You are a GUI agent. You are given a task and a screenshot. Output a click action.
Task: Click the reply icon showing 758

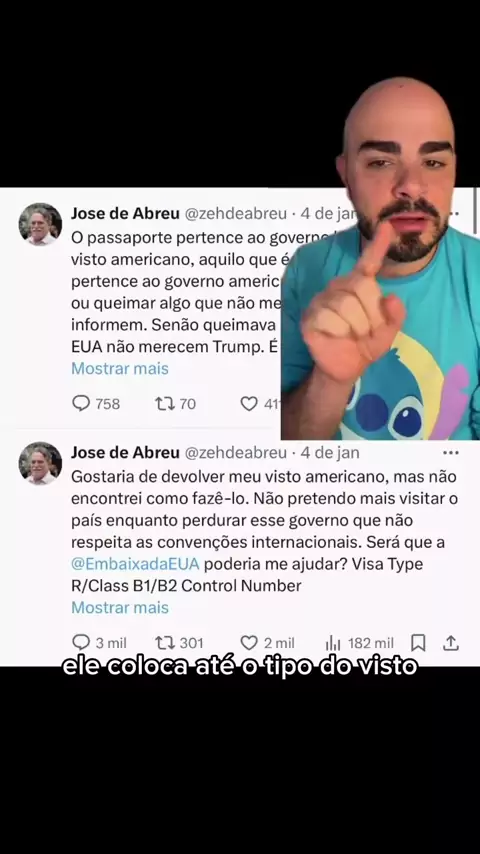[81, 403]
